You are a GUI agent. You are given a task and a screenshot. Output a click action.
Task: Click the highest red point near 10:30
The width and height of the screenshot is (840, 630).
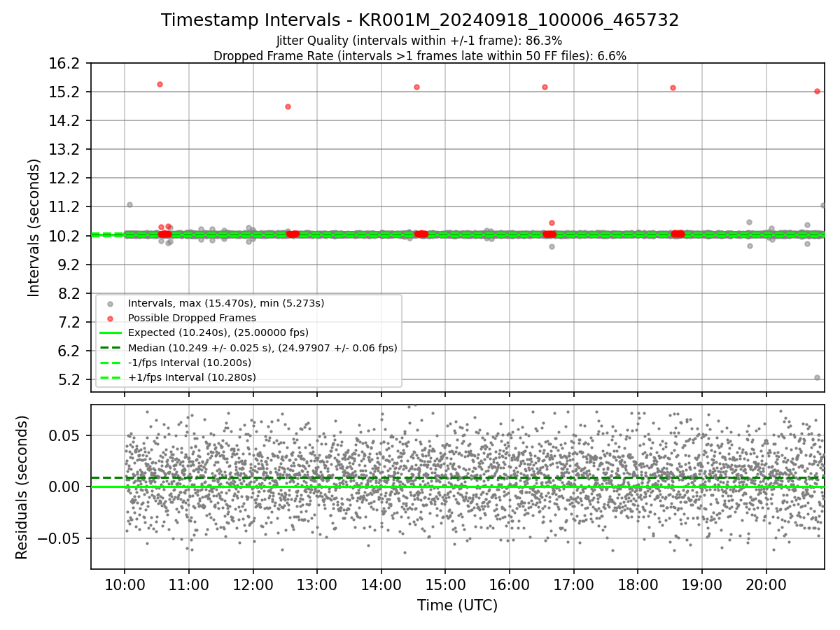(x=160, y=84)
